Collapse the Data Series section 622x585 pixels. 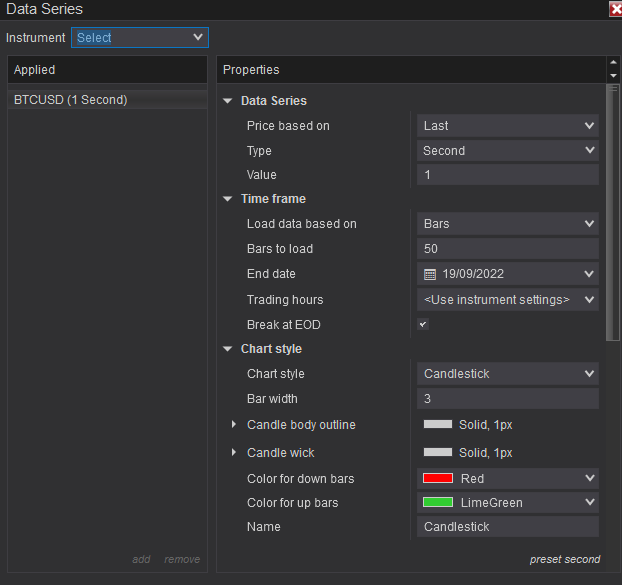pyautogui.click(x=228, y=101)
